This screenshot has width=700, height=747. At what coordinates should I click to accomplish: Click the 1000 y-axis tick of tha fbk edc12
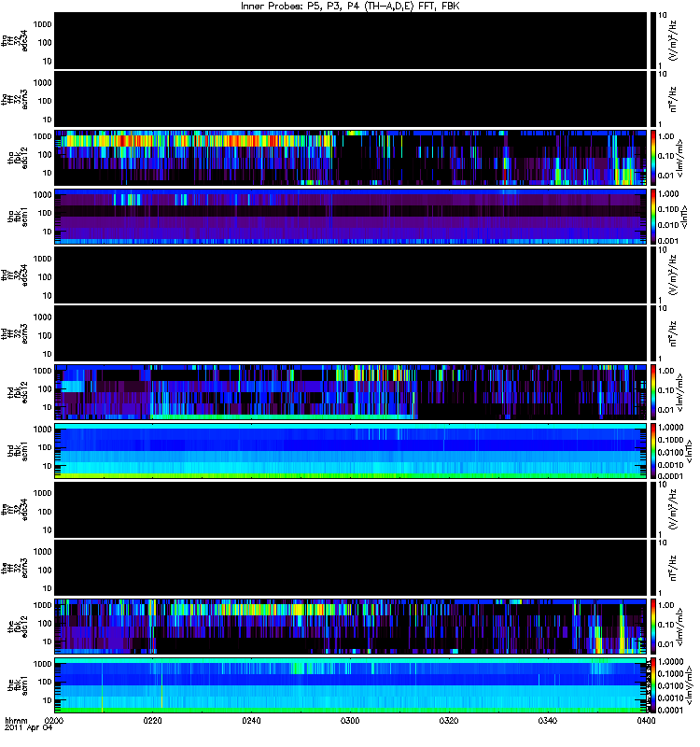click(x=42, y=136)
